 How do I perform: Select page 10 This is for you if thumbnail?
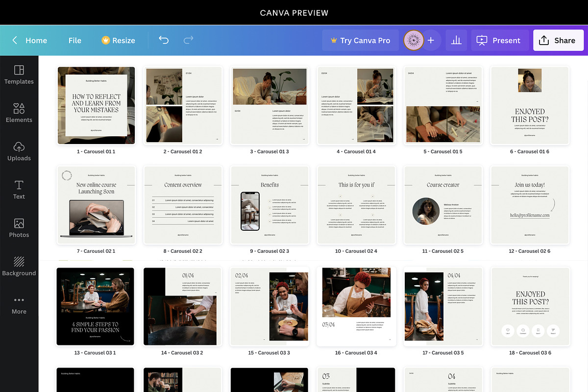tap(356, 205)
